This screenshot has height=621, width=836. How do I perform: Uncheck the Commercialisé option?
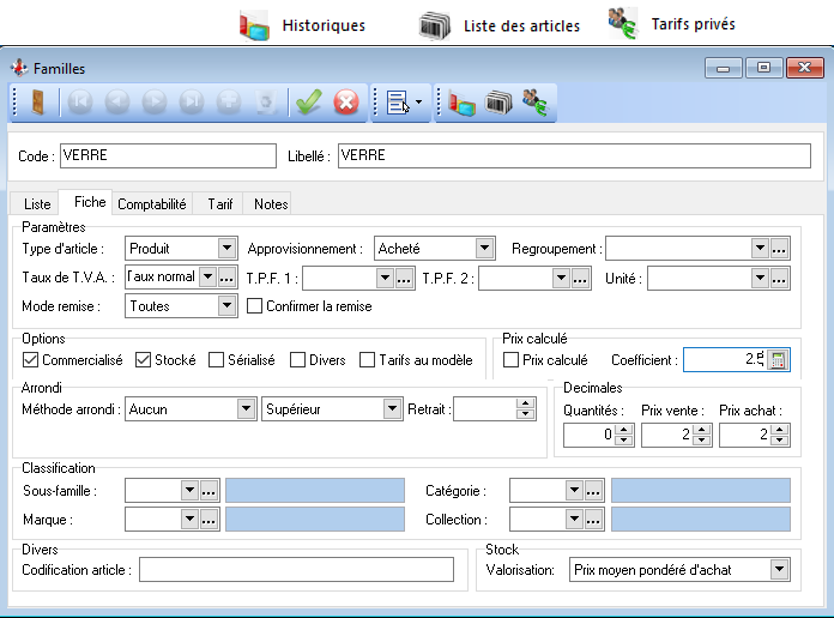(x=30, y=360)
